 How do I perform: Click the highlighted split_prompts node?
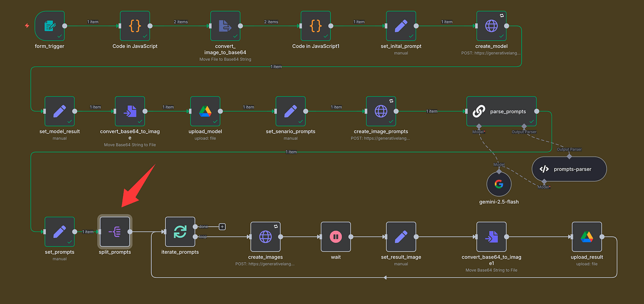(115, 232)
